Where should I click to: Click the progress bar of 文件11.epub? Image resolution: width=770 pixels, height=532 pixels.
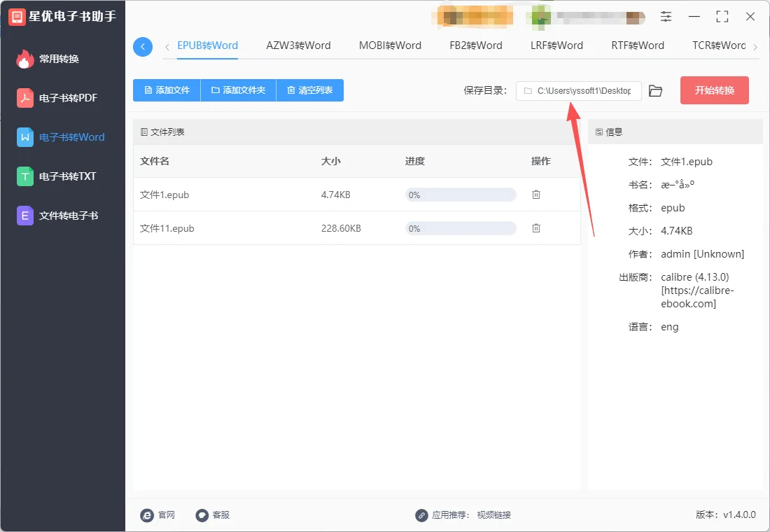pos(461,228)
